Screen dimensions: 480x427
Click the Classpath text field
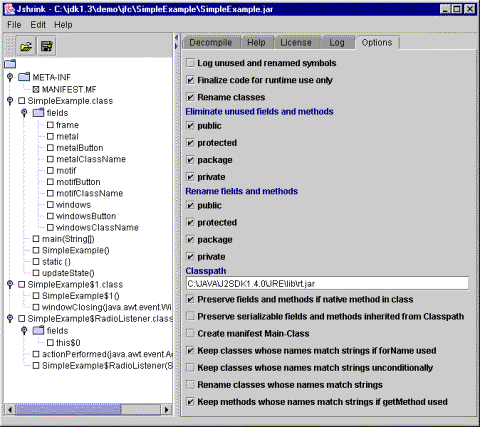coord(327,284)
